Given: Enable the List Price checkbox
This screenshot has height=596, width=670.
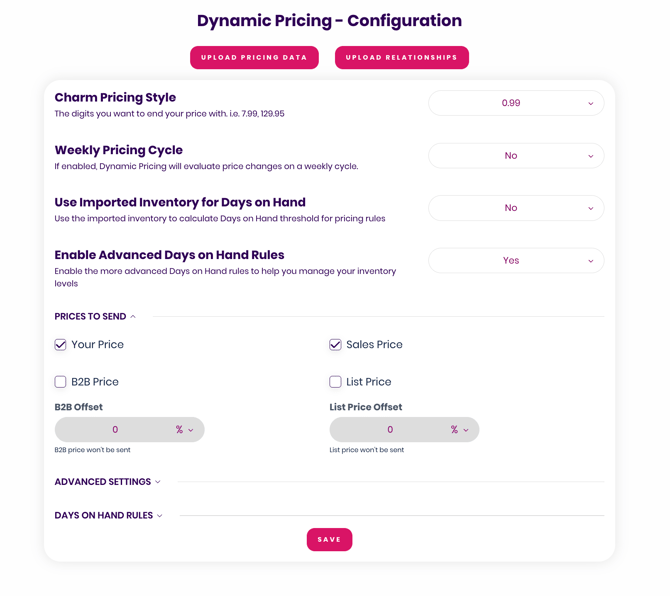Looking at the screenshot, I should 336,382.
